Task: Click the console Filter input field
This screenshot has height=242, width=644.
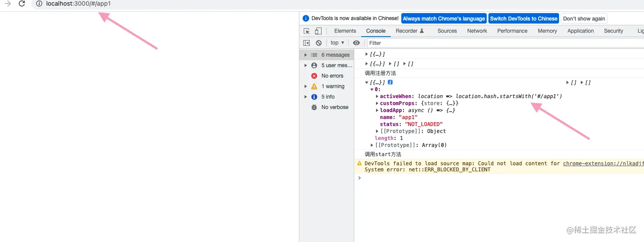Action: click(x=505, y=43)
